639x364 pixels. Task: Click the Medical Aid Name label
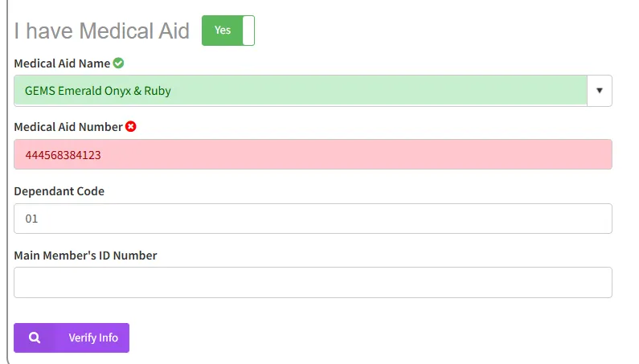[62, 63]
